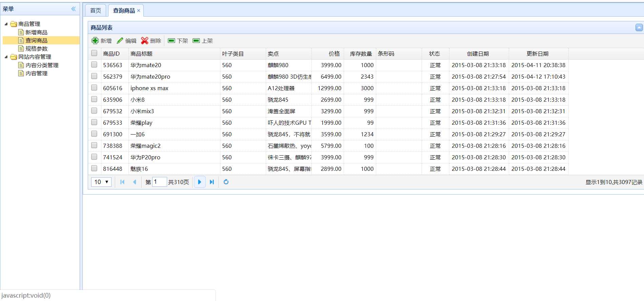Check the box for 魅族16 row
Screen dimensions: 644x301
94,168
